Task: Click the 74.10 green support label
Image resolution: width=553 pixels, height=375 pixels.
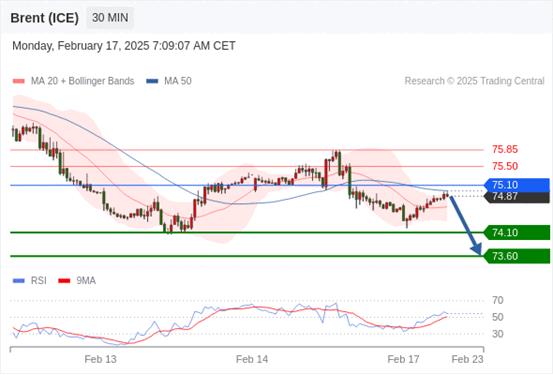Action: point(517,232)
